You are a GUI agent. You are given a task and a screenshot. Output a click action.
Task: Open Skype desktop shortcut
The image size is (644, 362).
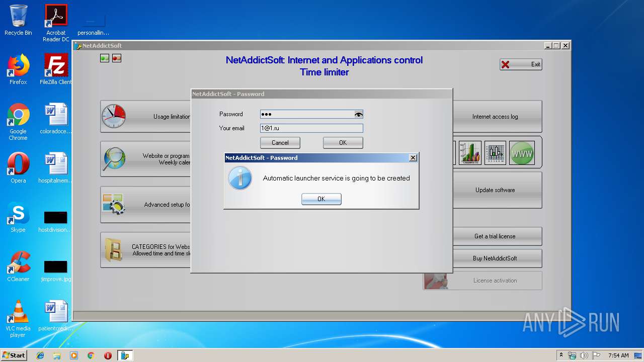tap(18, 217)
